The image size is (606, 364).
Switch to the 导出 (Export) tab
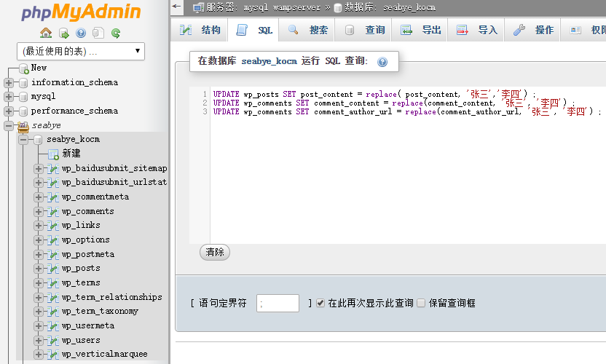422,30
